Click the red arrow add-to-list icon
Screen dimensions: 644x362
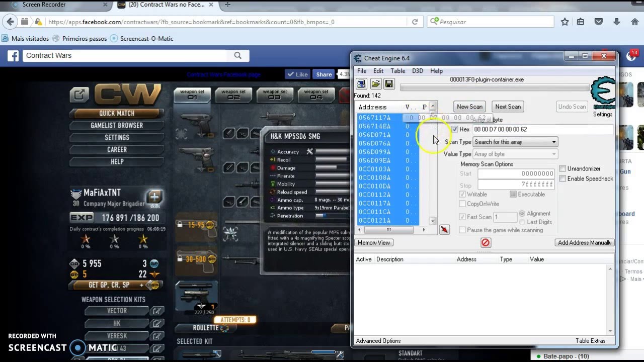tap(444, 230)
